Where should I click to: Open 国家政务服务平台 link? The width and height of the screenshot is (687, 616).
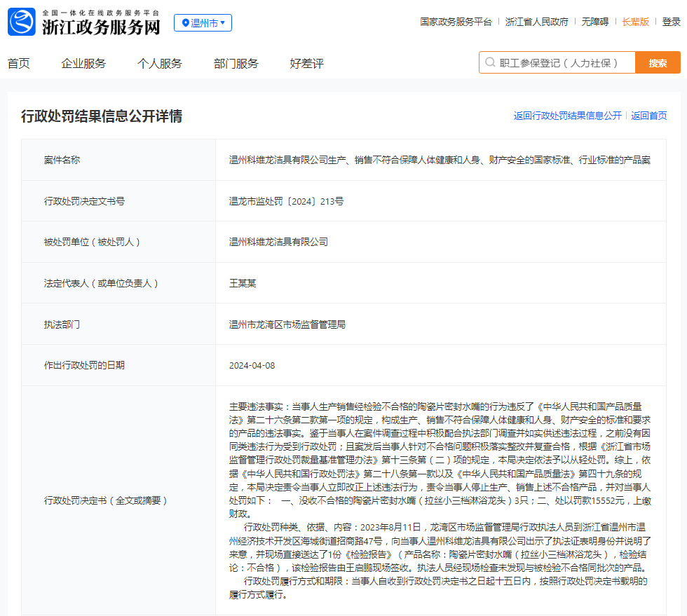tap(456, 22)
